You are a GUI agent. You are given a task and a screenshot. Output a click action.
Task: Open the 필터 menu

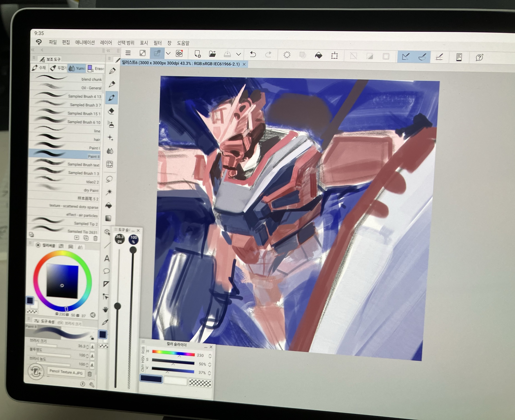point(157,43)
